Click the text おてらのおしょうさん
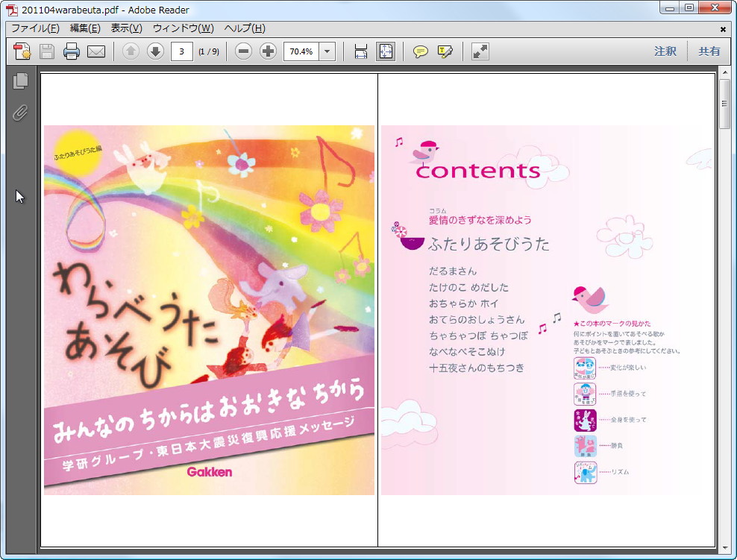The image size is (737, 560). [477, 319]
